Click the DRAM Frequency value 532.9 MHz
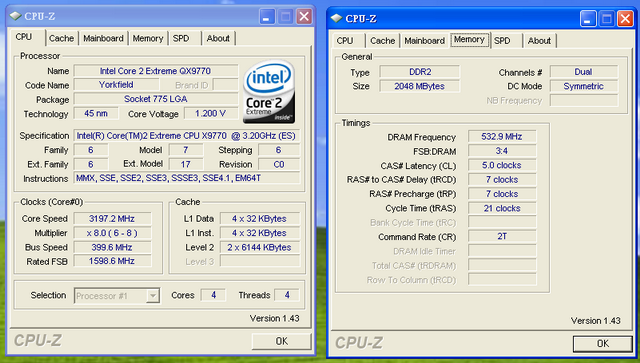 click(x=502, y=137)
